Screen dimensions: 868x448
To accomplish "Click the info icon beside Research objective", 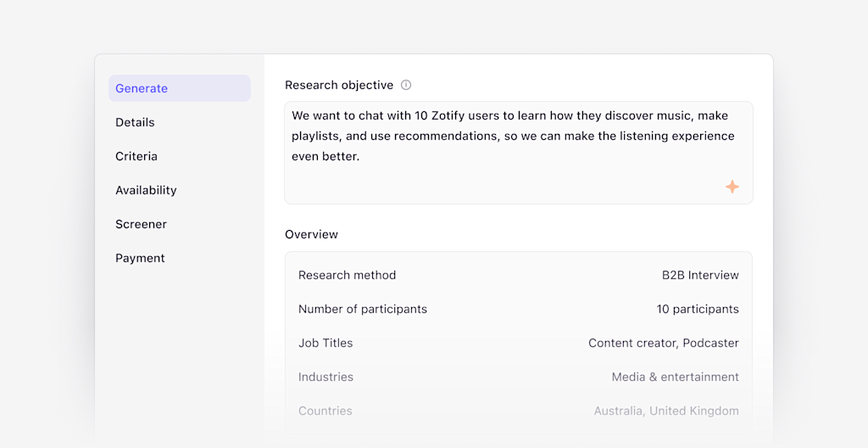I will 406,85.
